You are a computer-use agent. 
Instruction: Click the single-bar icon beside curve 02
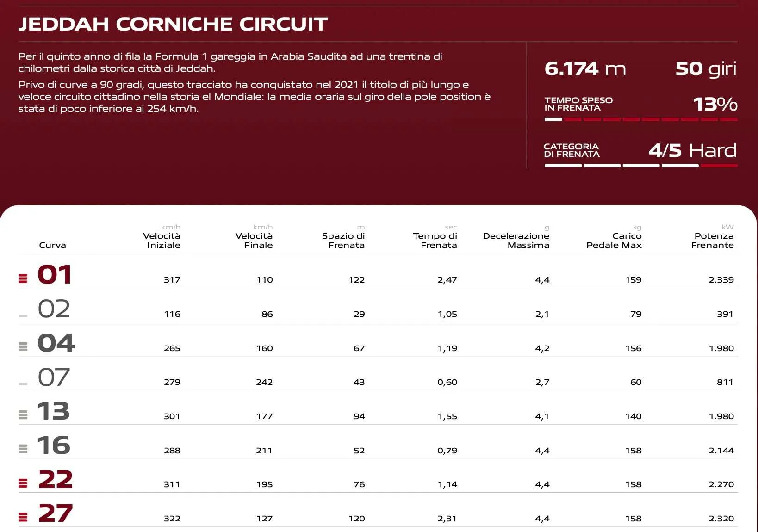(x=23, y=315)
